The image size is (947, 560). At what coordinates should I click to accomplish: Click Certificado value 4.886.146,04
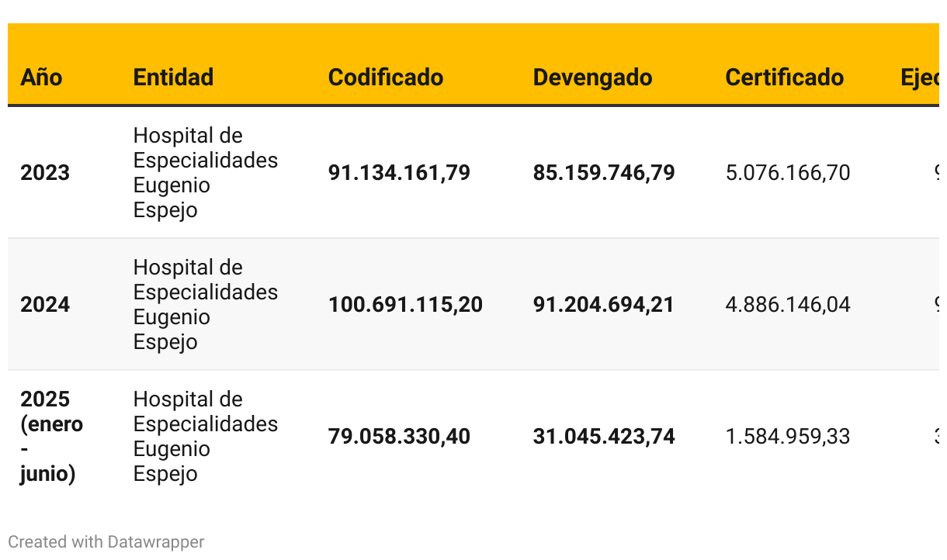(x=788, y=304)
